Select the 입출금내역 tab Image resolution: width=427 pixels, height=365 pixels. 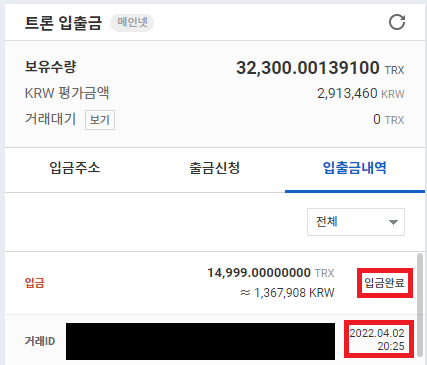coord(355,168)
